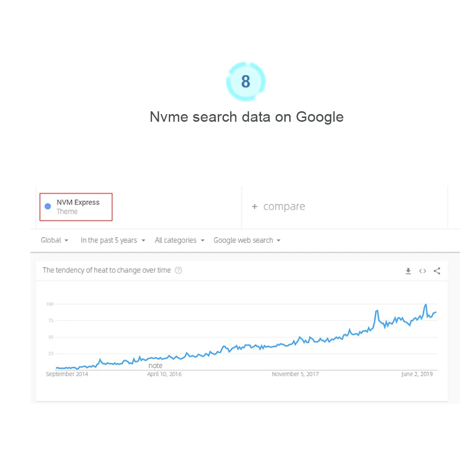The height and width of the screenshot is (476, 476).
Task: Share the heat trend chart
Action: pyautogui.click(x=437, y=271)
